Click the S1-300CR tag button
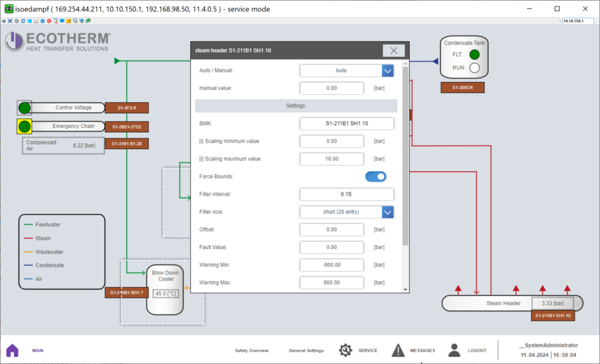Screen dimensions: 600x364 click(462, 87)
